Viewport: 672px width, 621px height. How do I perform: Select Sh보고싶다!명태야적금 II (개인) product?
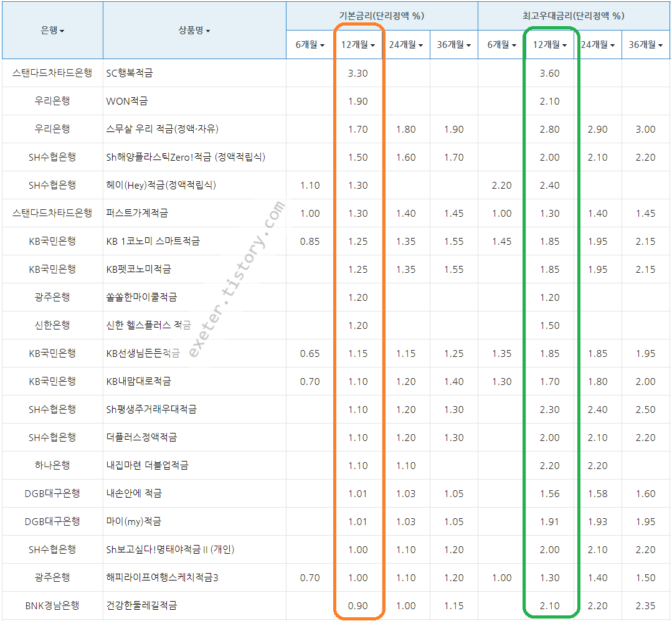[x=170, y=549]
